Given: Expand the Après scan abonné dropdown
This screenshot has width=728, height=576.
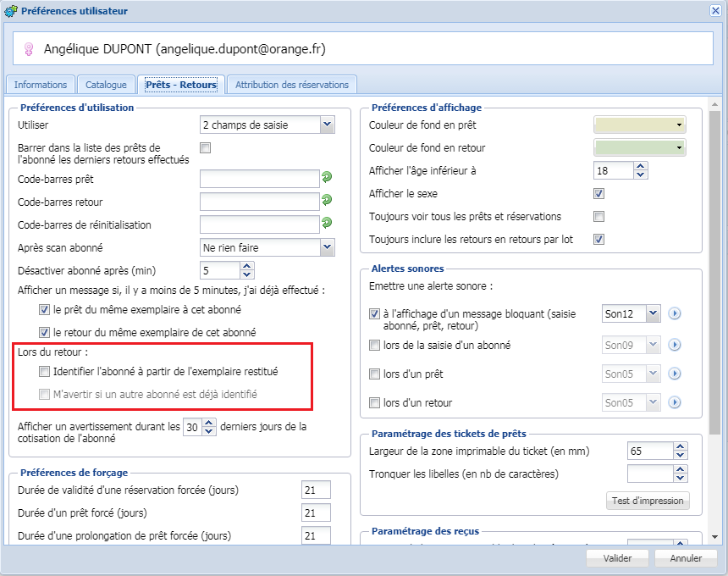Looking at the screenshot, I should tap(328, 247).
